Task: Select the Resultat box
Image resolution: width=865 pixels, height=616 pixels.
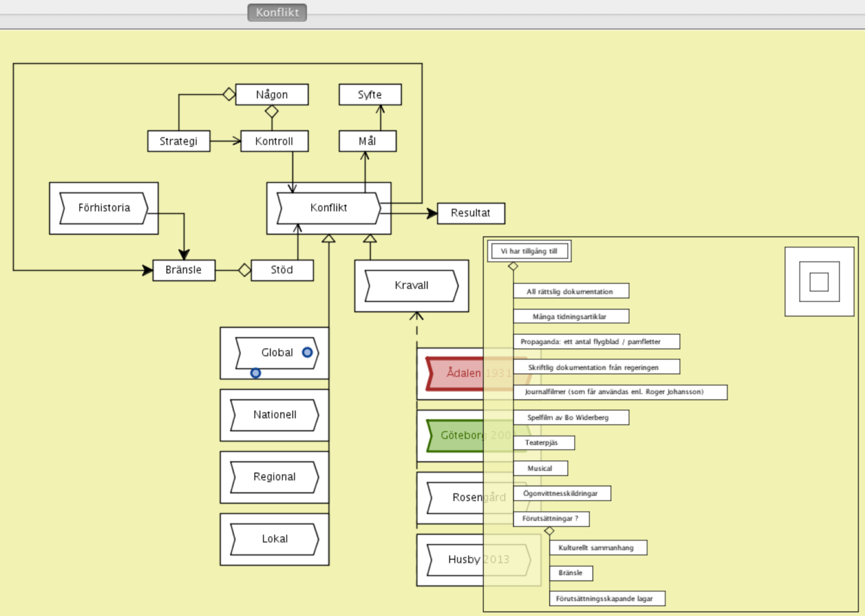Action: (x=471, y=213)
